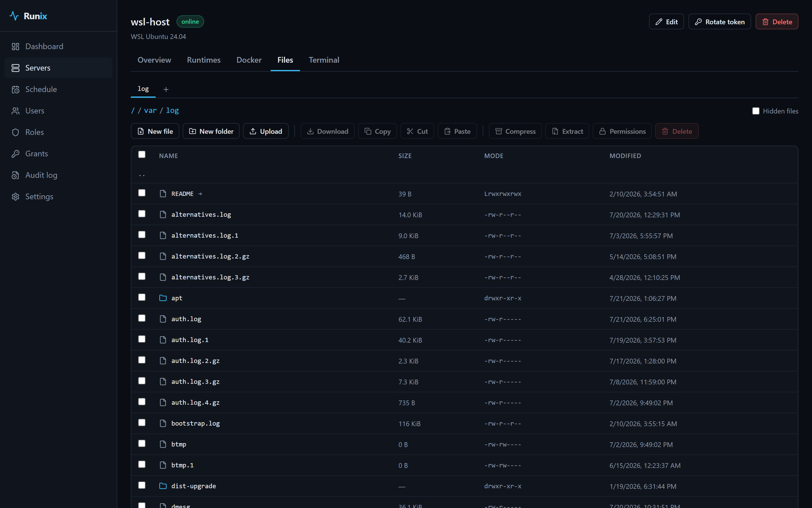Open Settings from the sidebar

tap(58, 196)
